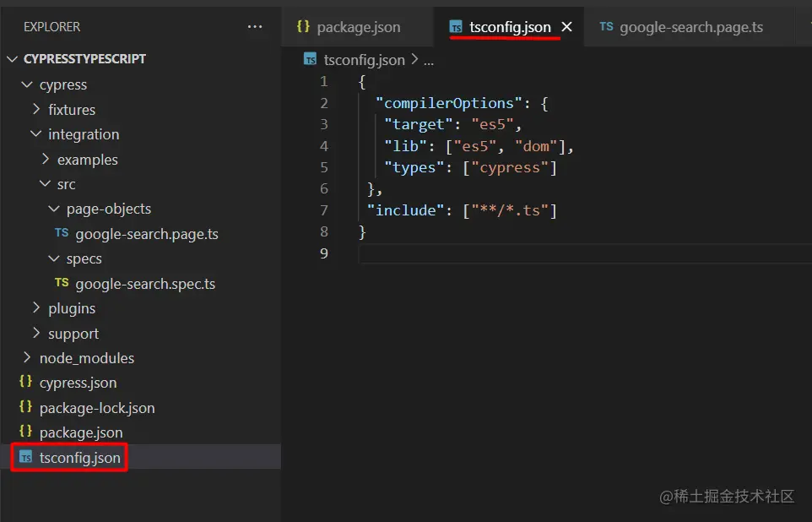
Task: Click the breadcrumb ellipsis after tsconfig.json
Action: click(x=429, y=59)
